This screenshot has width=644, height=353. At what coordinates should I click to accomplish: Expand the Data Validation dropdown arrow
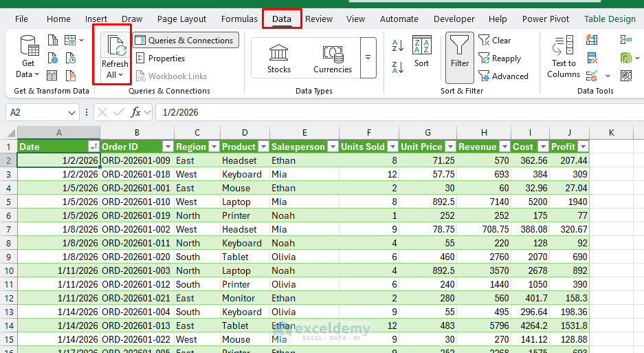[608, 76]
